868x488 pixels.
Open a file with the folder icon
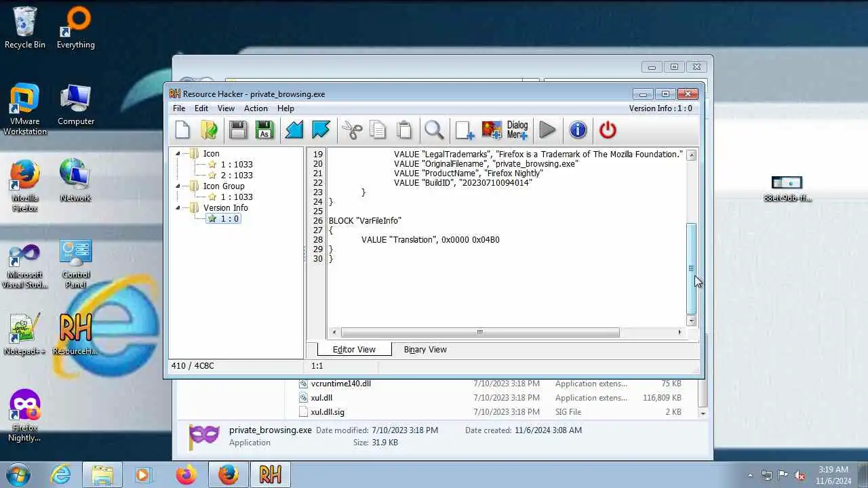(x=209, y=129)
